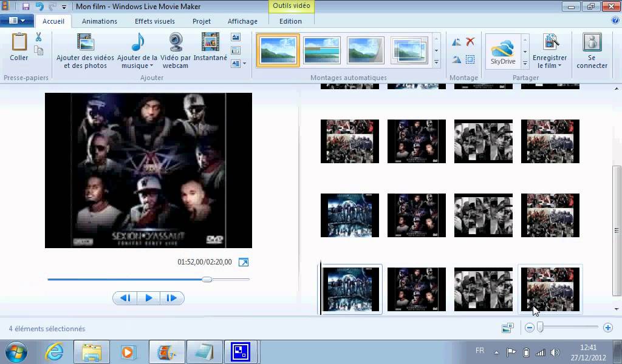Play the movie preview
622x364 pixels.
click(149, 298)
